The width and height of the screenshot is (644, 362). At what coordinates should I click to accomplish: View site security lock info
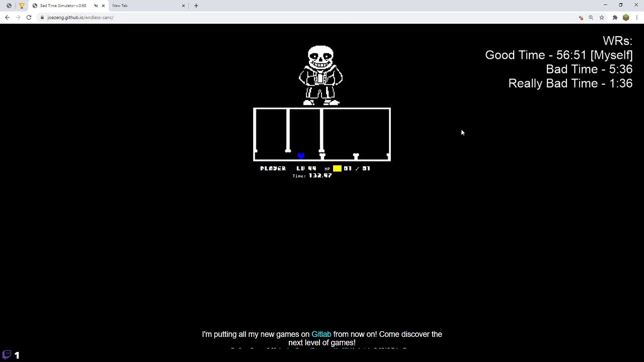[x=43, y=18]
